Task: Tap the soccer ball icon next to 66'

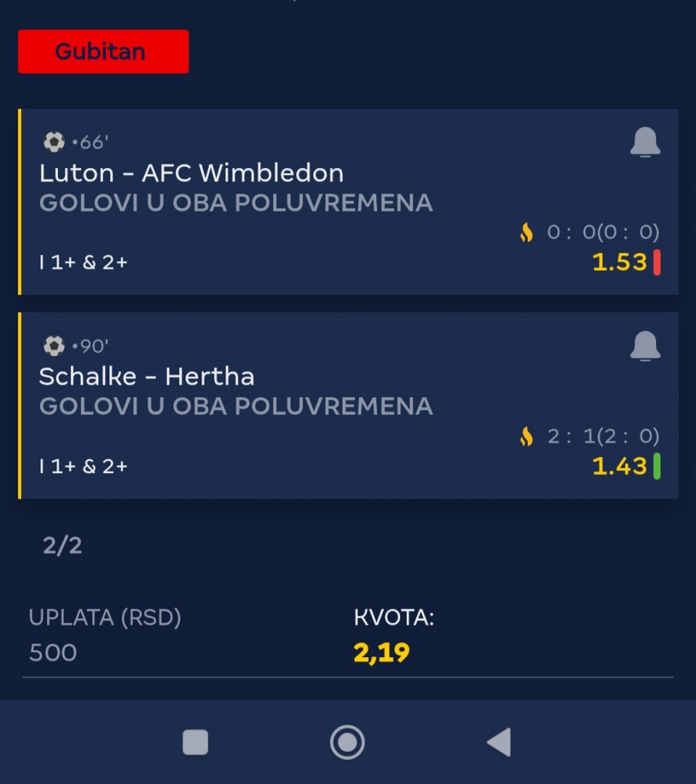Action: tap(54, 142)
